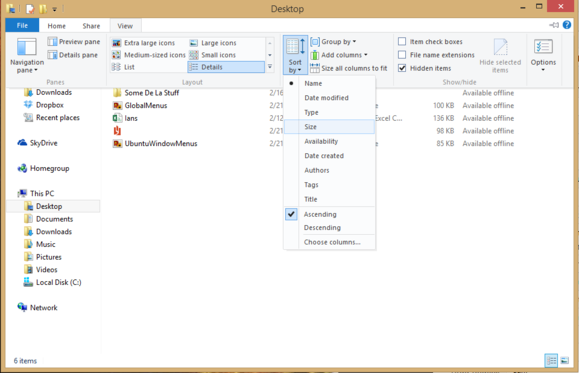
Task: Sort by Availability
Action: pyautogui.click(x=329, y=141)
